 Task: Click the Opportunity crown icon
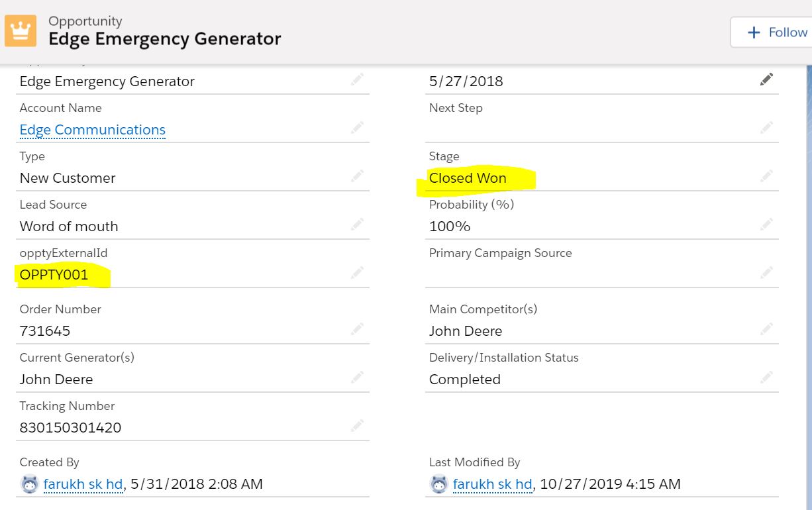coord(21,31)
